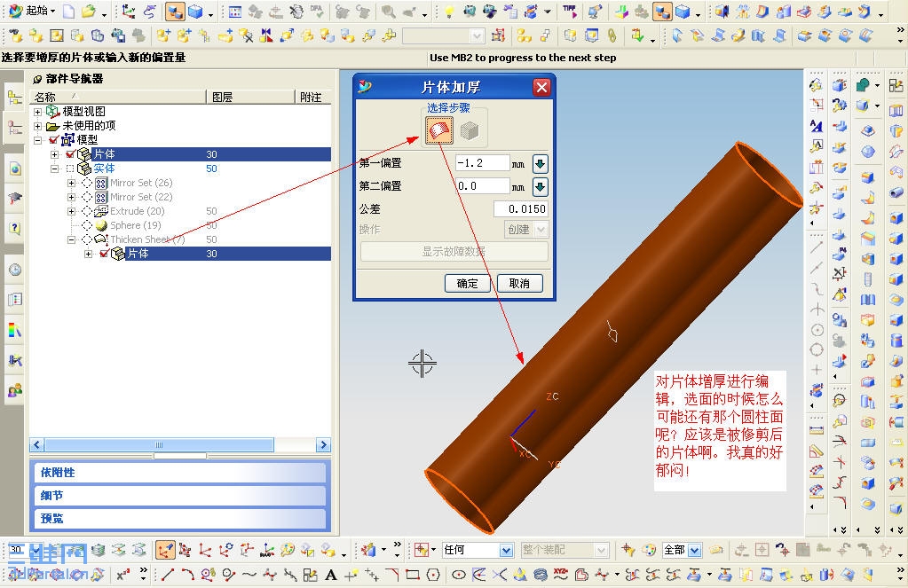Open the 任何 selection filter dropdown

(x=506, y=550)
